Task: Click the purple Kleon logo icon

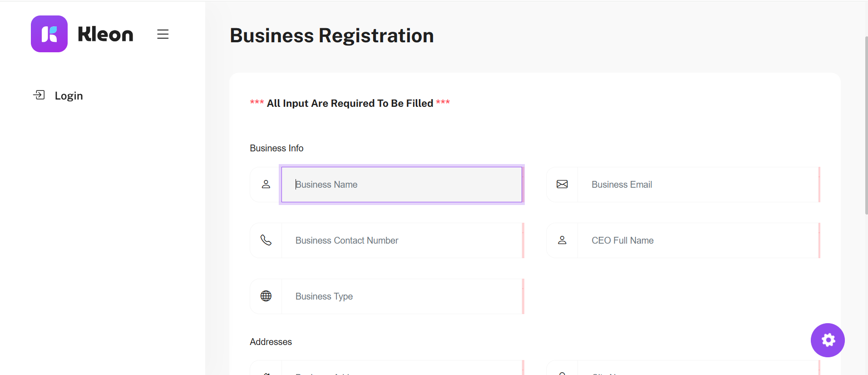Action: [49, 34]
